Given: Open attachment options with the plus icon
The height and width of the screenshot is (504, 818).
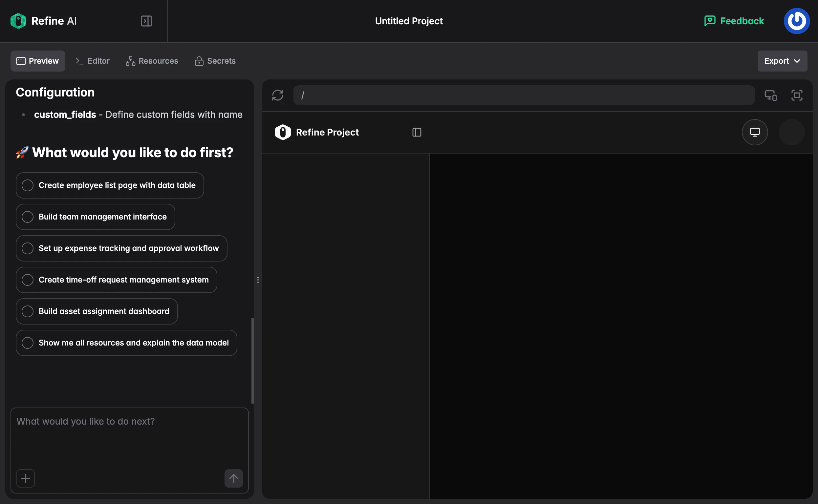Looking at the screenshot, I should (25, 478).
